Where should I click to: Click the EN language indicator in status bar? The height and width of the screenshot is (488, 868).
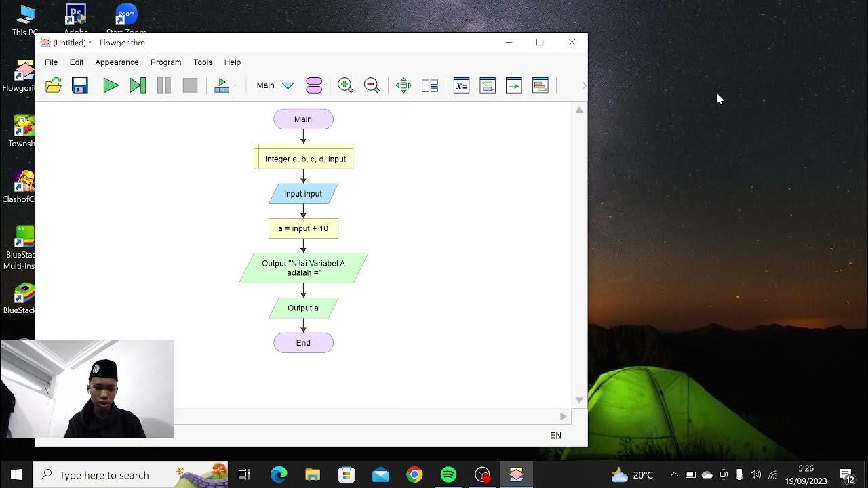click(555, 436)
